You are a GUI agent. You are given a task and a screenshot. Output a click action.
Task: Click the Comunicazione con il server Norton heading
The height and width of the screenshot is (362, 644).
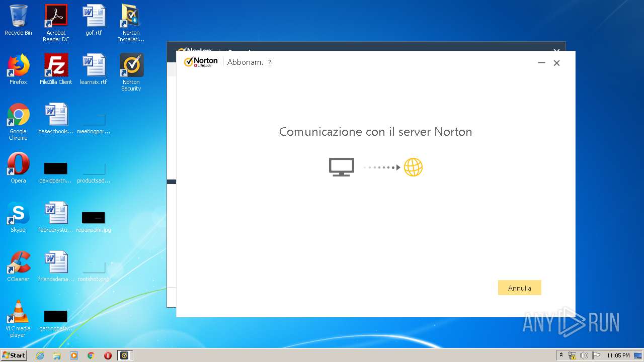click(375, 132)
